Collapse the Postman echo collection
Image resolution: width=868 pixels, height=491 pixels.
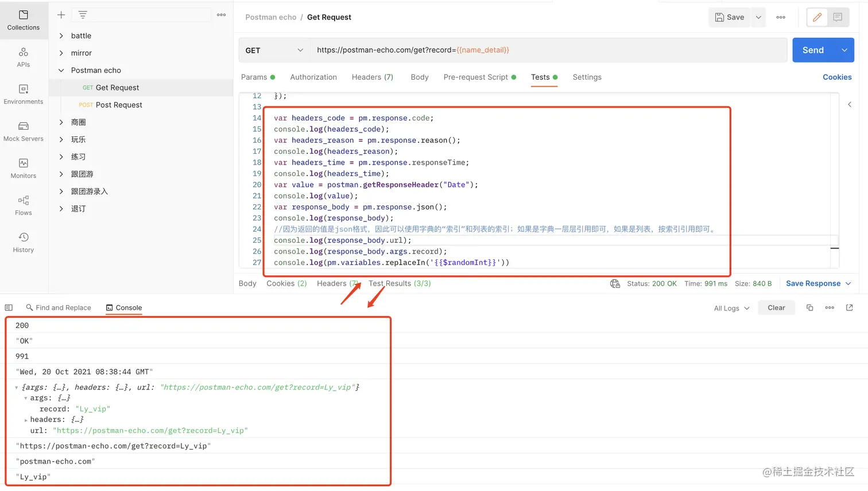pyautogui.click(x=61, y=70)
